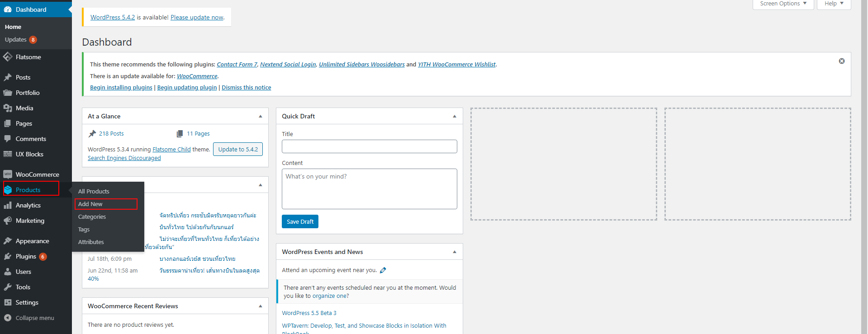
Task: Click the UX Blocks icon
Action: (x=8, y=154)
